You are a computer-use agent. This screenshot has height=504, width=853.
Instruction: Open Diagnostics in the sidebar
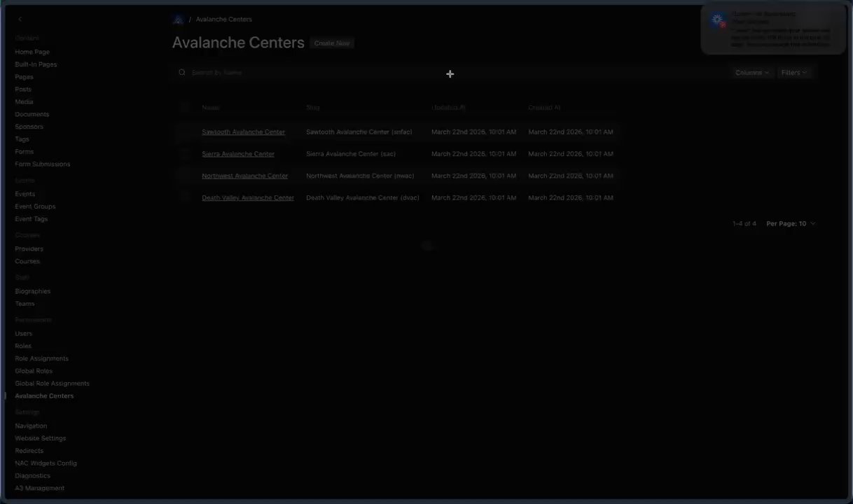click(33, 476)
